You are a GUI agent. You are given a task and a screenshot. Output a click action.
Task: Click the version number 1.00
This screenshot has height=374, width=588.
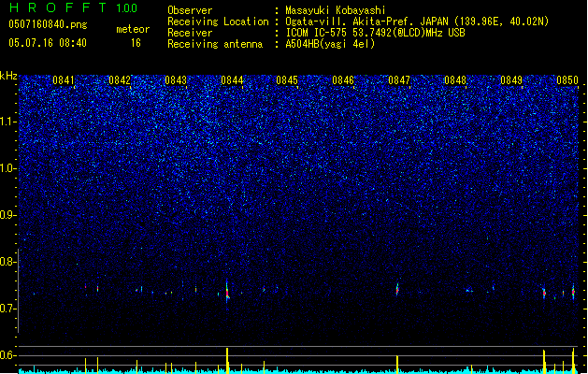[x=127, y=8]
